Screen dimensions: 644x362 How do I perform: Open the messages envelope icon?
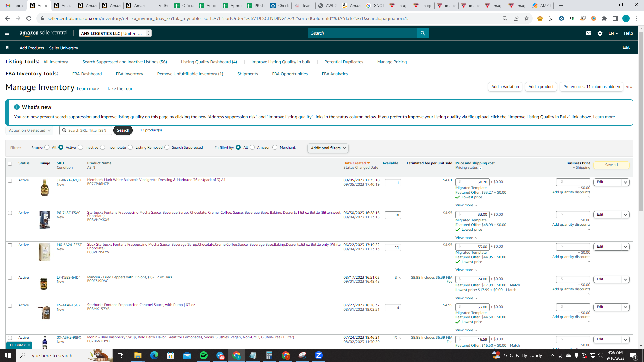point(589,33)
